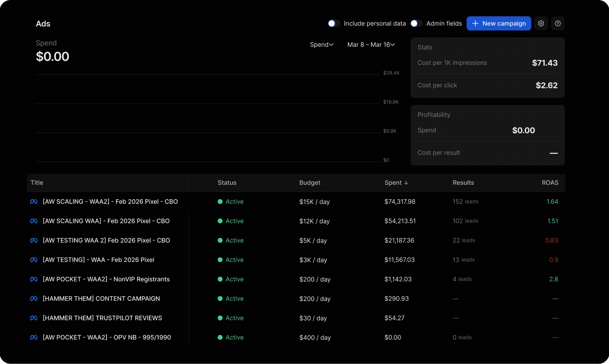Click the $400 / day budget cell
Image resolution: width=609 pixels, height=364 pixels.
[315, 338]
